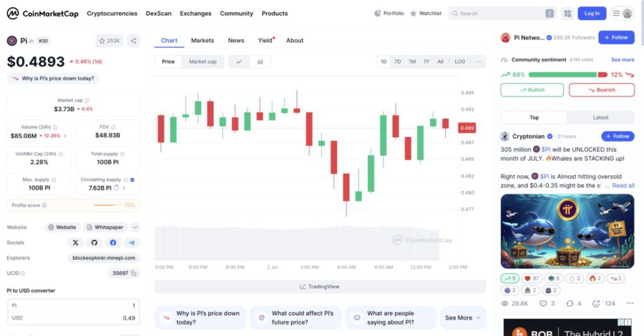Open Pi's X (Twitter) social link
The height and width of the screenshot is (336, 644).
[75, 242]
